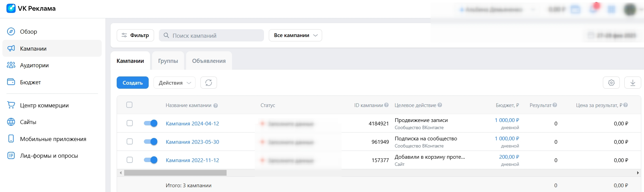The width and height of the screenshot is (644, 192).
Task: Check the box for Кампания 2023-05-30
Action: [x=130, y=141]
